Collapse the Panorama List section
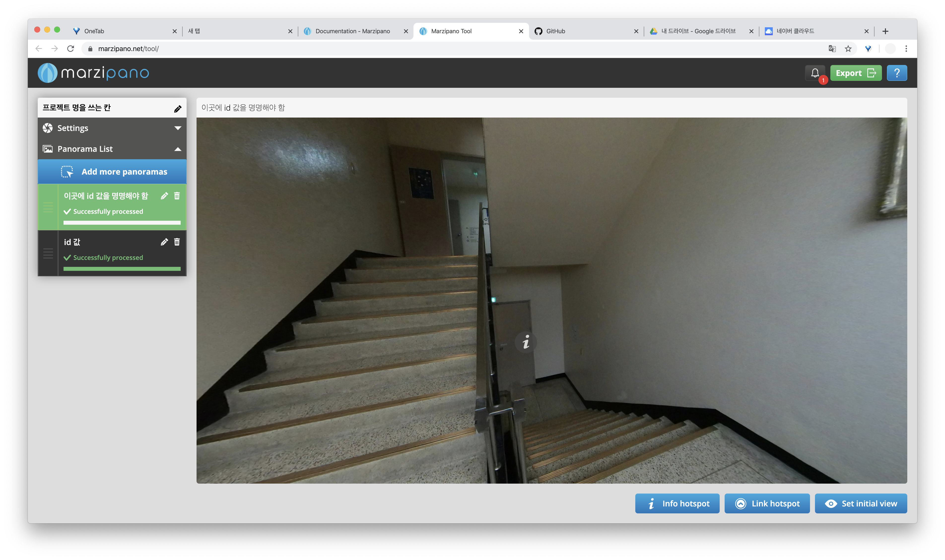945x560 pixels. (112, 149)
